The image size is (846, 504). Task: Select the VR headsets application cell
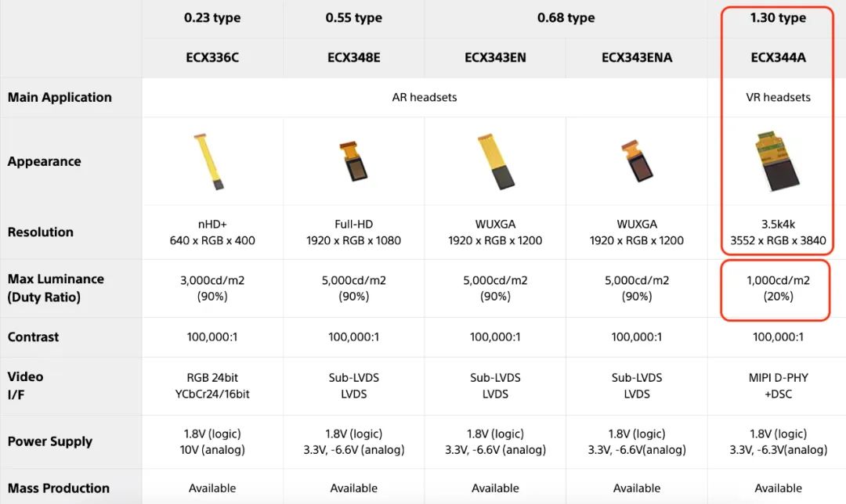coord(778,98)
